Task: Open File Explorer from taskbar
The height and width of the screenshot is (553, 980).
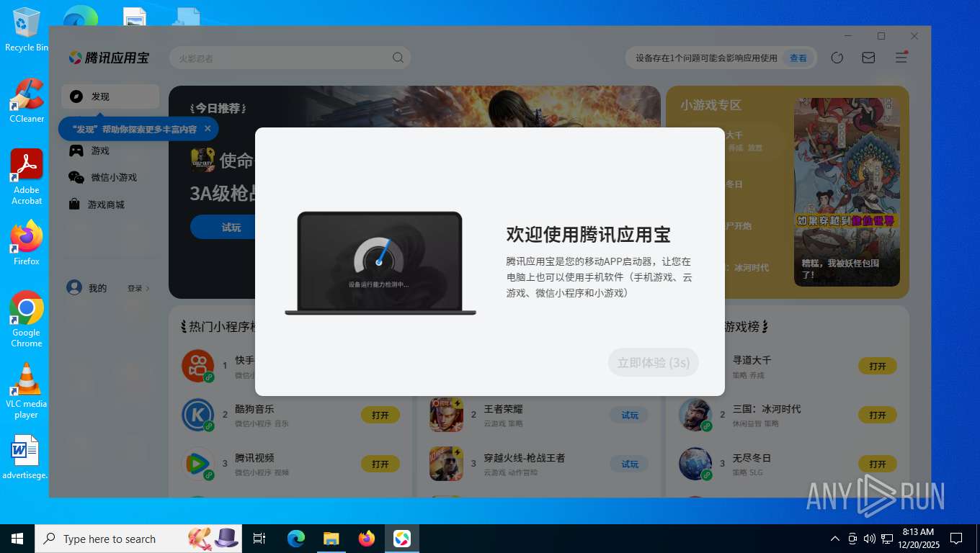Action: point(331,539)
